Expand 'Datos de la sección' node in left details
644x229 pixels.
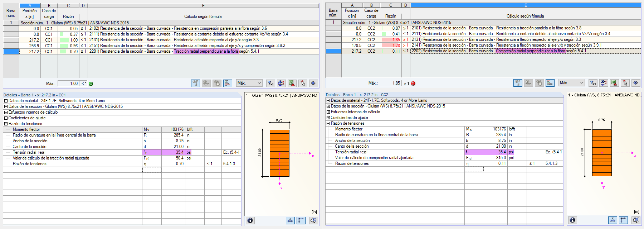[x=6, y=106]
